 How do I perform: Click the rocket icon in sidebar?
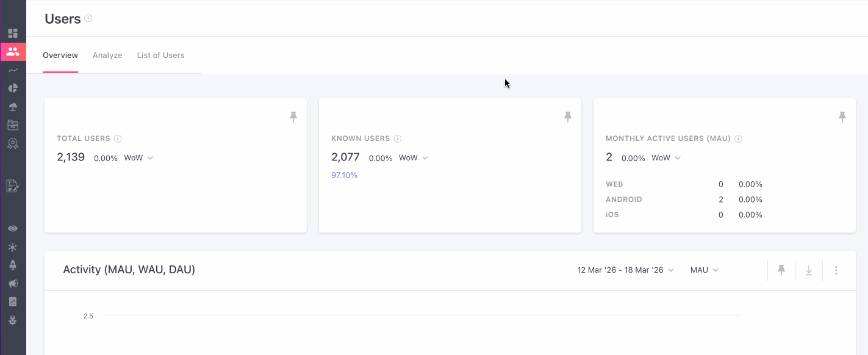coord(13,265)
